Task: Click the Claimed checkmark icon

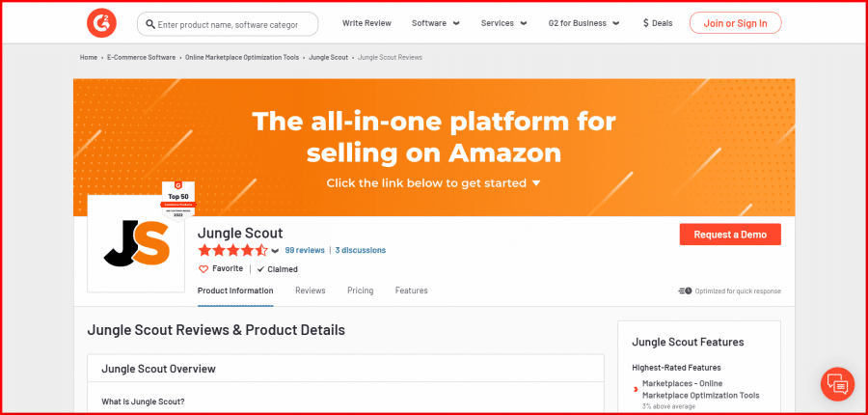Action: point(260,269)
